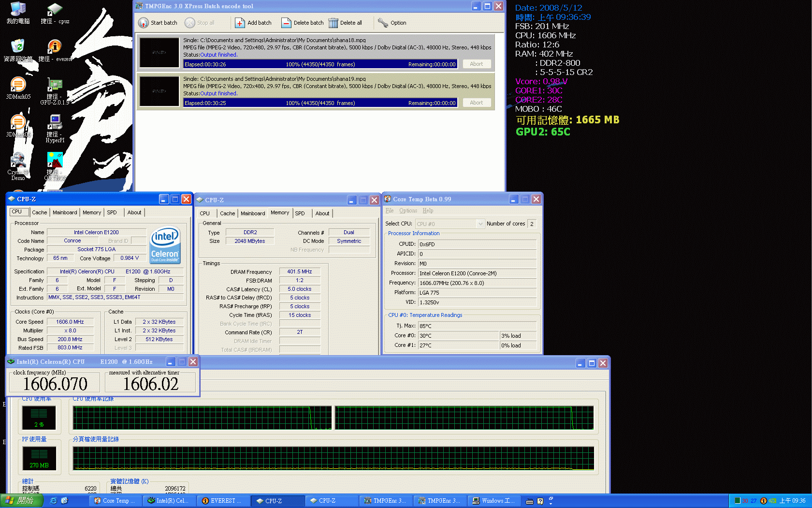Select the shana18.mpg job thumbnail
This screenshot has width=812, height=508.
click(159, 52)
